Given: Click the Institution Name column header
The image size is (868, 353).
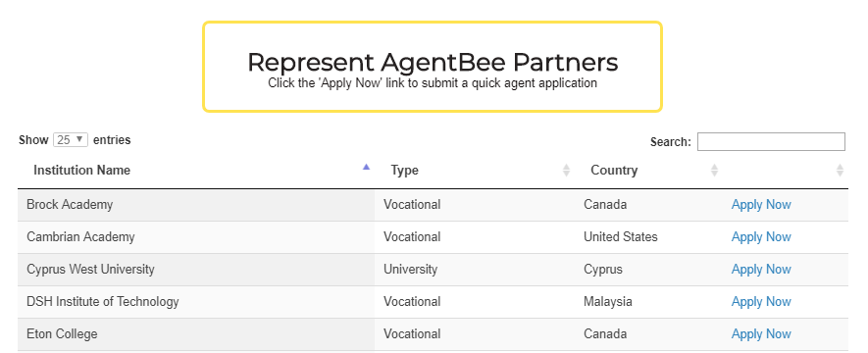Looking at the screenshot, I should [82, 171].
